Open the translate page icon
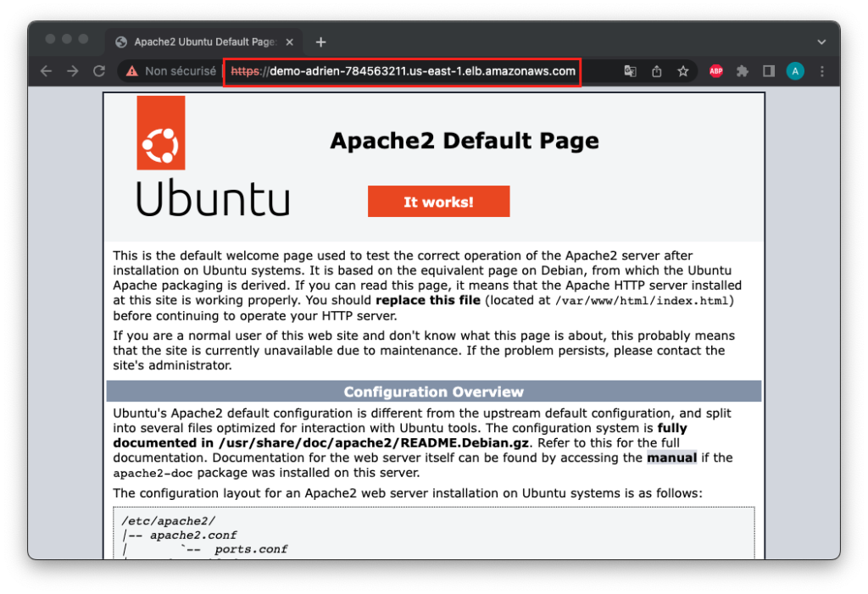This screenshot has height=594, width=868. (630, 71)
